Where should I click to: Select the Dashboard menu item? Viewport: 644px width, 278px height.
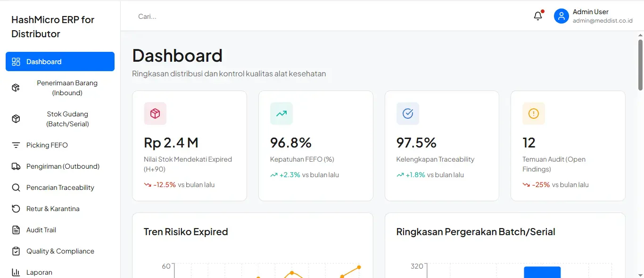click(60, 62)
